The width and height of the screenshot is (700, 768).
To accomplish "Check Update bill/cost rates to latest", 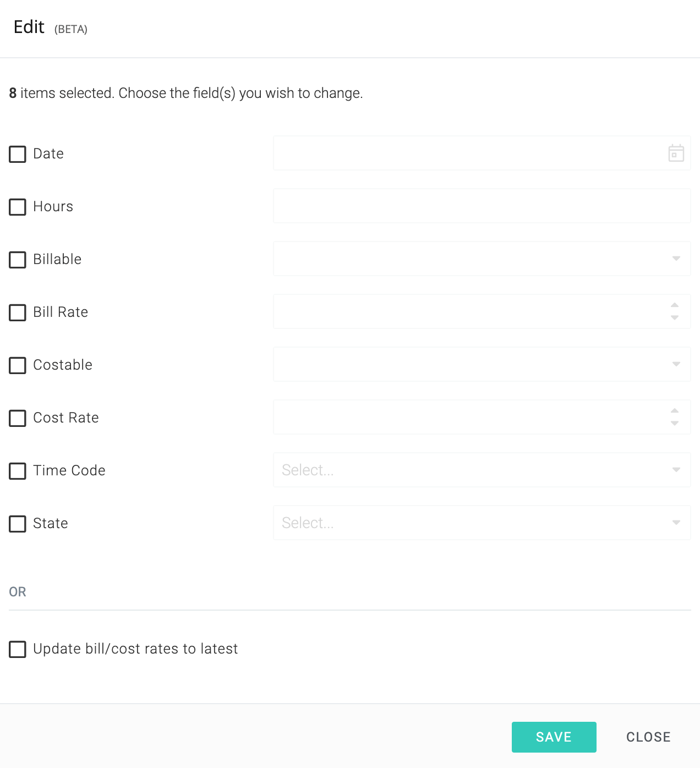I will 18,649.
